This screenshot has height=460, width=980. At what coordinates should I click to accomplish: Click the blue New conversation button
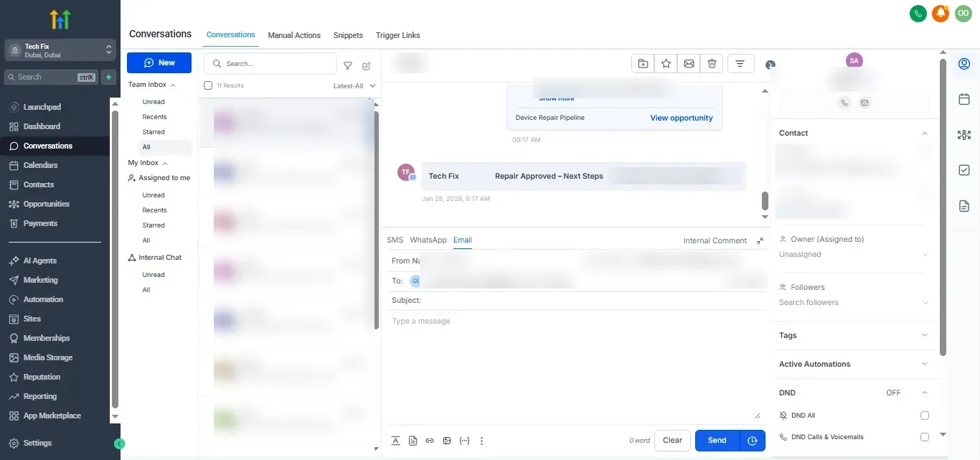pos(159,62)
